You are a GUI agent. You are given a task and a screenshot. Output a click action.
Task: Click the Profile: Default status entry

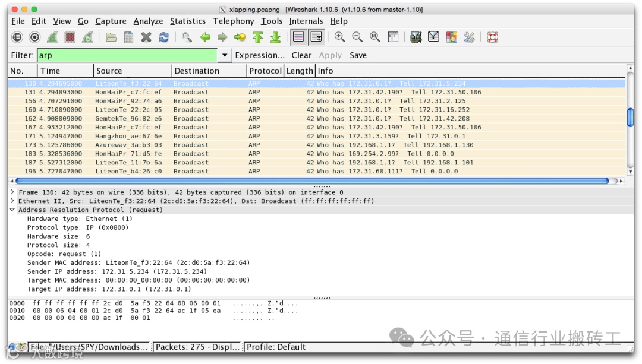click(276, 347)
